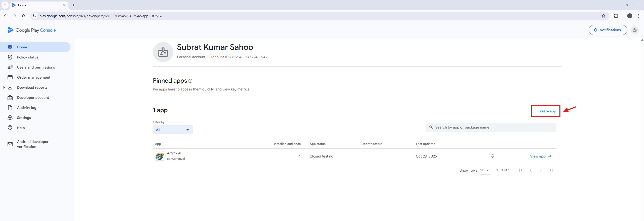Image resolution: width=644 pixels, height=221 pixels.
Task: Expand the Download reports sidebar section
Action: tap(4, 87)
